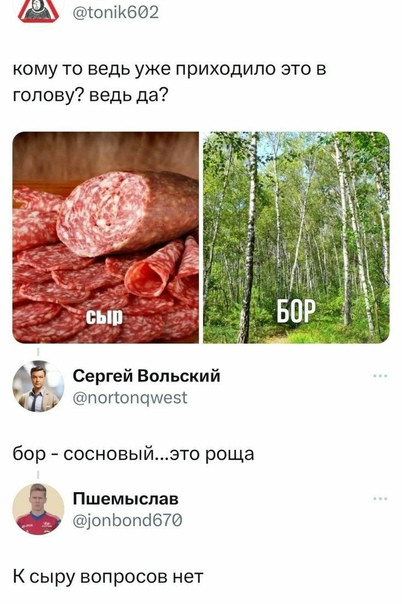The height and width of the screenshot is (604, 402).
Task: Click the thread line above Пшемыслав avatar
Action: click(x=38, y=475)
